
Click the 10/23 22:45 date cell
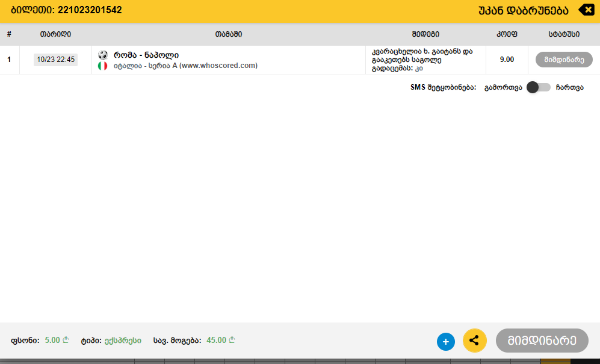pos(55,60)
